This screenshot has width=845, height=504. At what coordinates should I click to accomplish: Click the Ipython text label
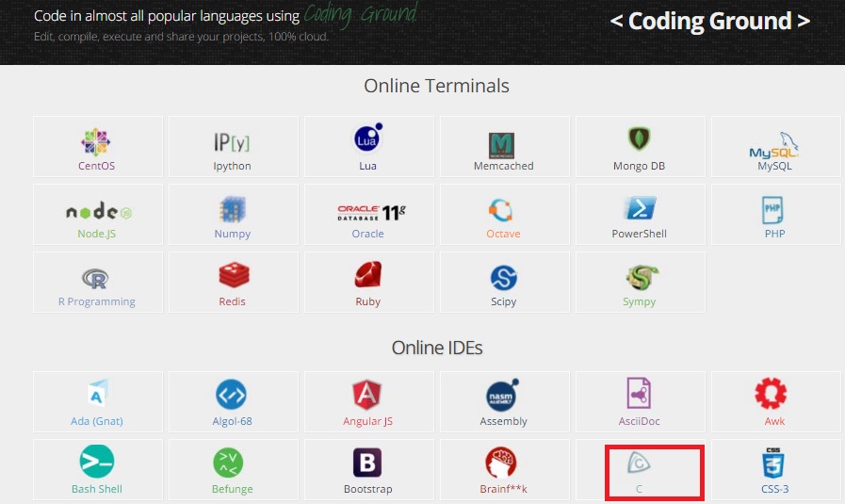232,166
